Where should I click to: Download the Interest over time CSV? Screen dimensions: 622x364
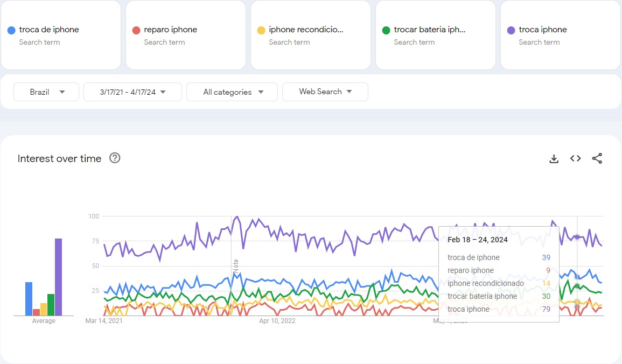pyautogui.click(x=554, y=159)
